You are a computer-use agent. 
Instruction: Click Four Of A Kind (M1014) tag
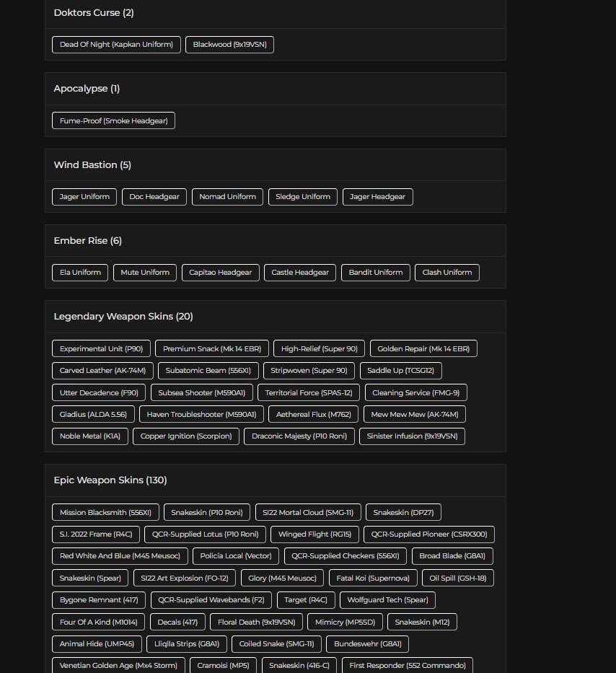click(x=98, y=623)
